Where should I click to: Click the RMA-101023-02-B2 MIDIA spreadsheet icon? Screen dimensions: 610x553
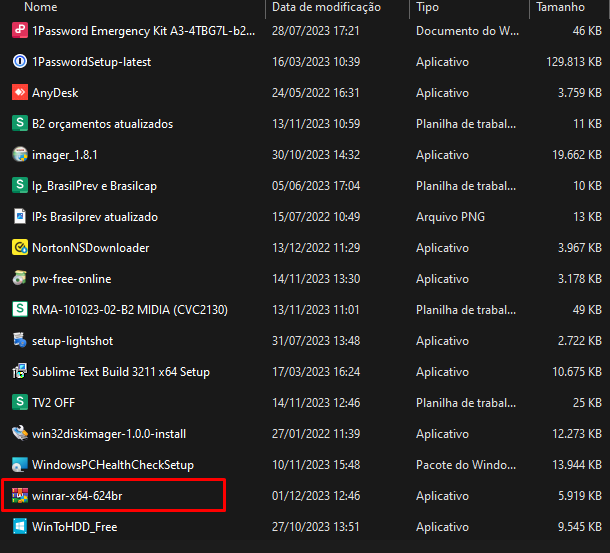point(20,309)
